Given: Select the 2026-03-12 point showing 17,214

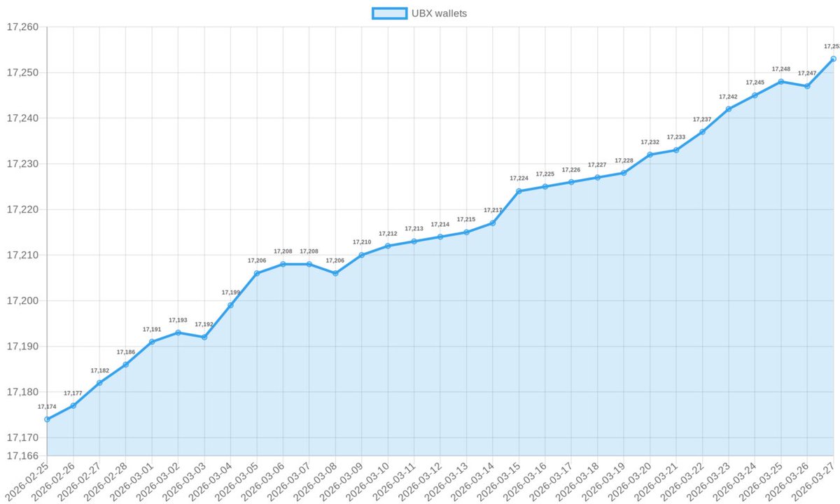Looking at the screenshot, I should click(440, 236).
